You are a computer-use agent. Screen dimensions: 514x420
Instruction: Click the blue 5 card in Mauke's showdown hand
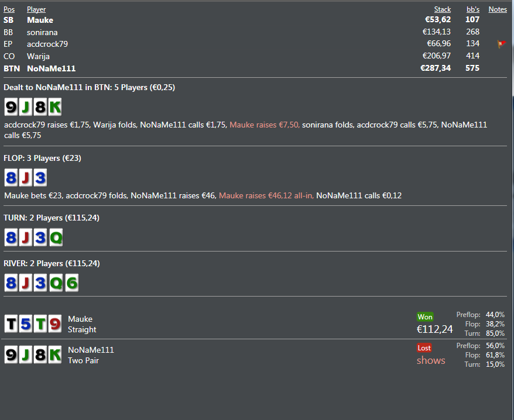point(26,323)
